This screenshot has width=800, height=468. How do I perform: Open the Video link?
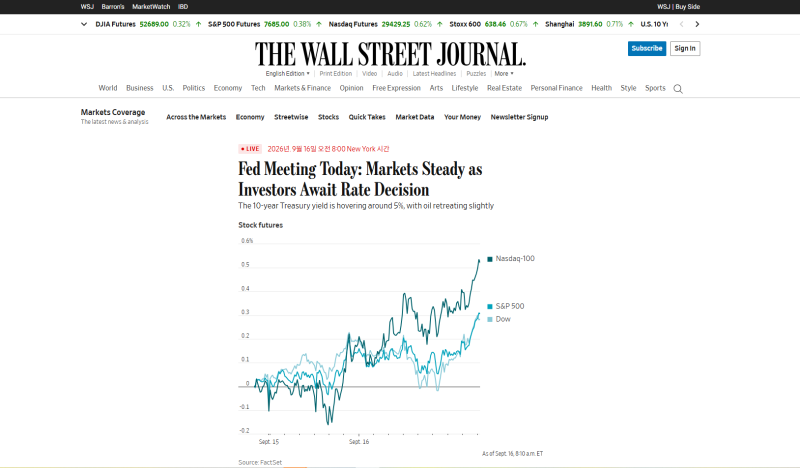coord(369,73)
